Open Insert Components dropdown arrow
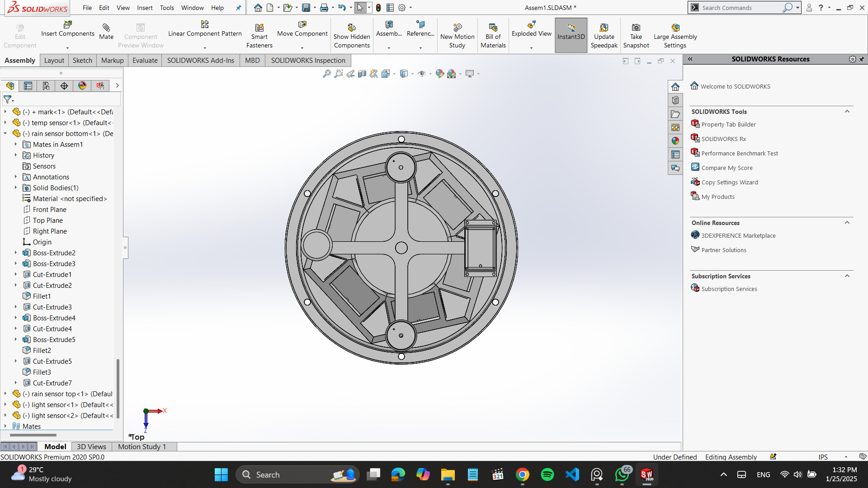This screenshot has width=868, height=488. 67,48
